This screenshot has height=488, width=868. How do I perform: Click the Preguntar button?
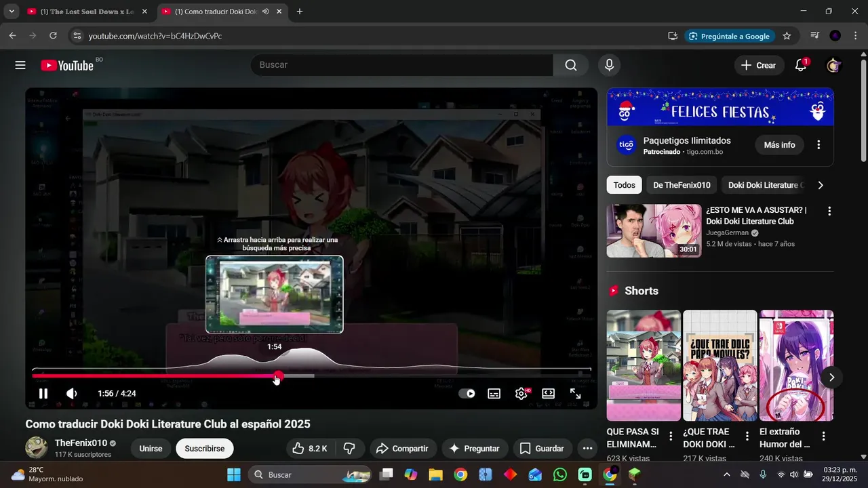(474, 448)
